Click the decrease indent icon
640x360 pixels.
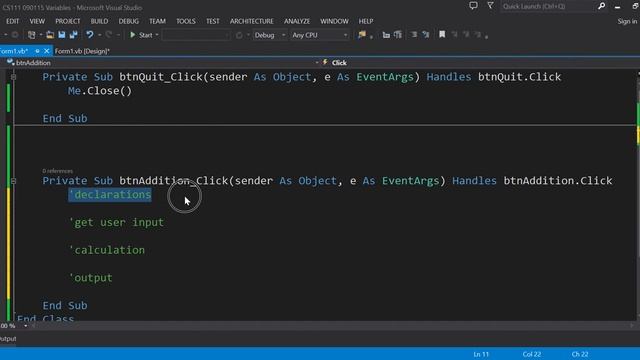(386, 35)
